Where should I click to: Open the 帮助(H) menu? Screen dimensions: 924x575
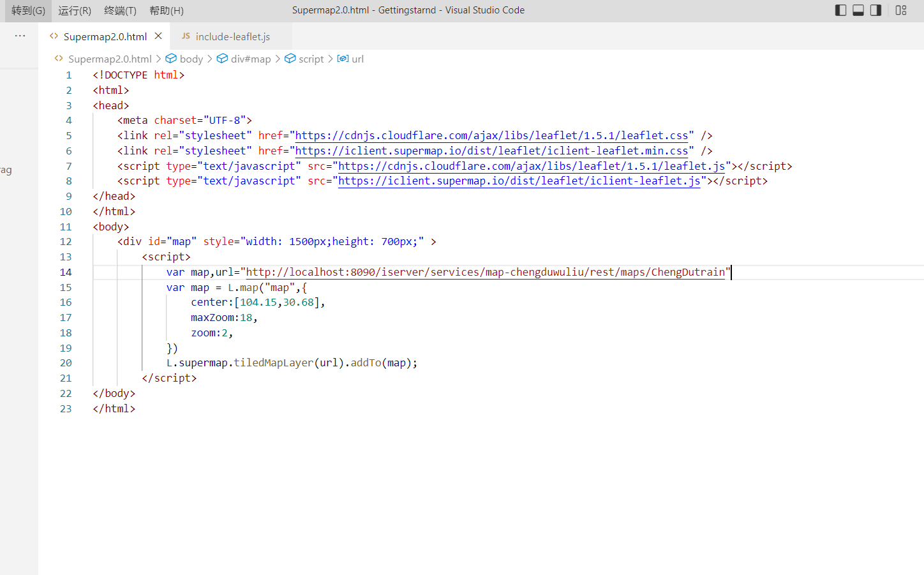167,11
